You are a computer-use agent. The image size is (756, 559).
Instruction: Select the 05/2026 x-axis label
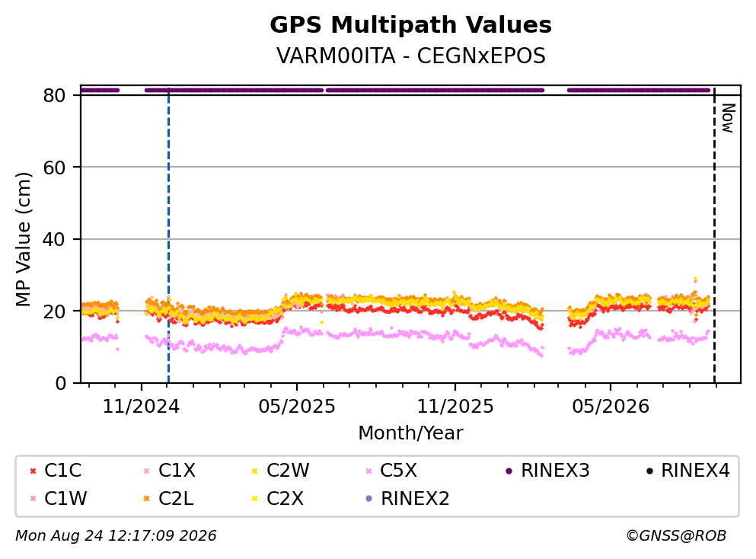[611, 407]
